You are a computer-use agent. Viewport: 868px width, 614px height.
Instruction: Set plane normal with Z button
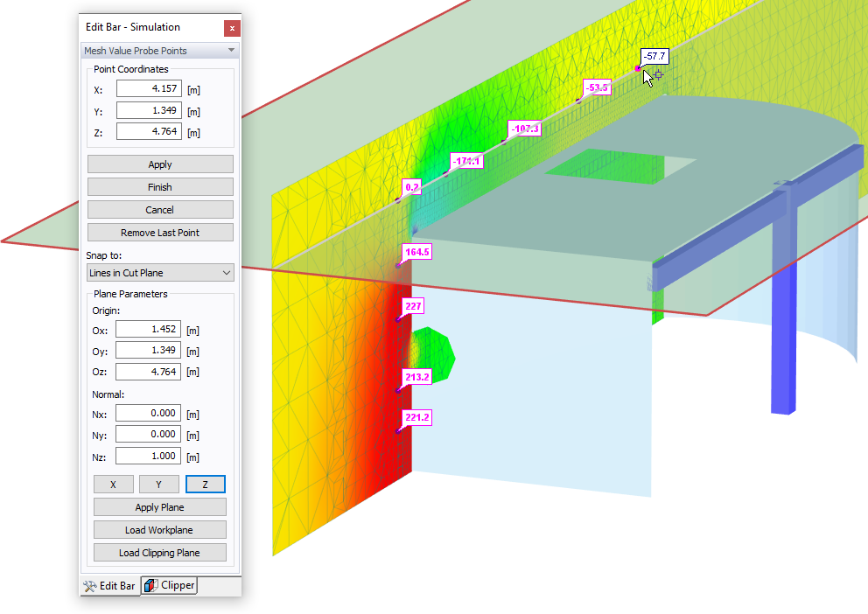pos(206,484)
